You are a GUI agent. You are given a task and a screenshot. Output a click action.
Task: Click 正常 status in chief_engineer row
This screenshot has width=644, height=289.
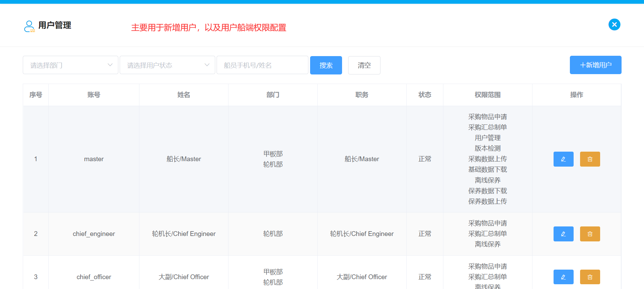(x=425, y=234)
